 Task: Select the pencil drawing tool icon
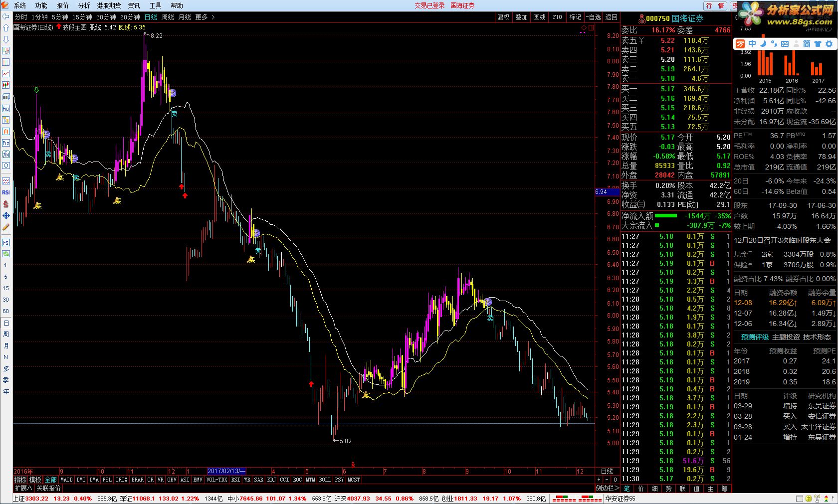(5, 227)
